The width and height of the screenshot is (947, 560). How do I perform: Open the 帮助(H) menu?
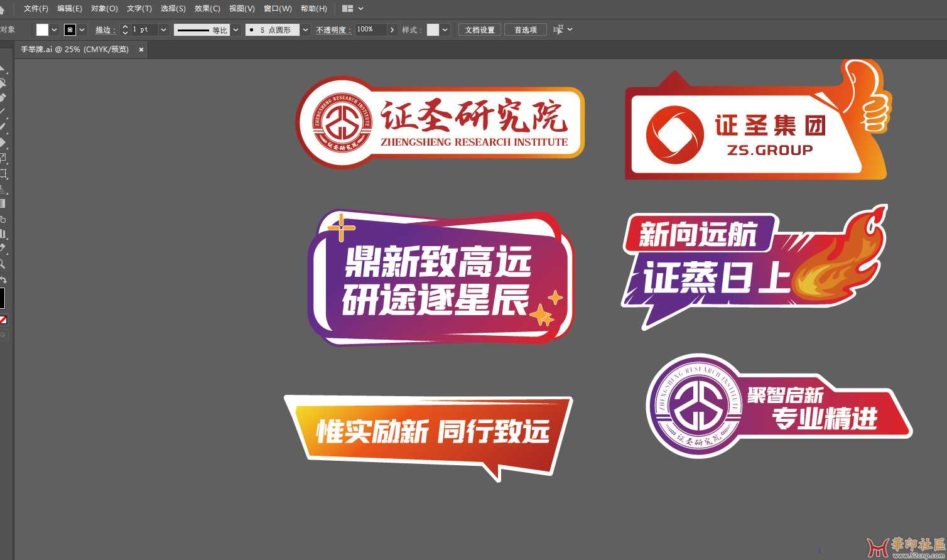tap(313, 8)
